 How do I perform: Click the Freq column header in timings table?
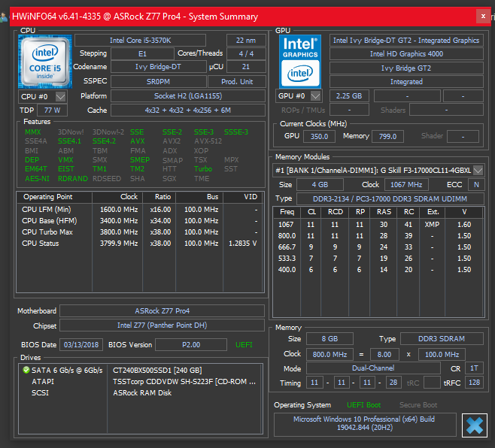coord(287,212)
